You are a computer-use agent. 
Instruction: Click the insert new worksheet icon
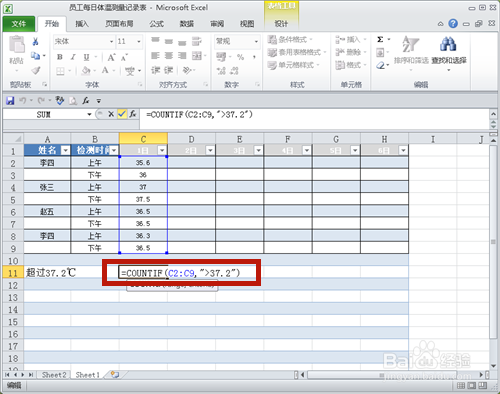click(115, 375)
